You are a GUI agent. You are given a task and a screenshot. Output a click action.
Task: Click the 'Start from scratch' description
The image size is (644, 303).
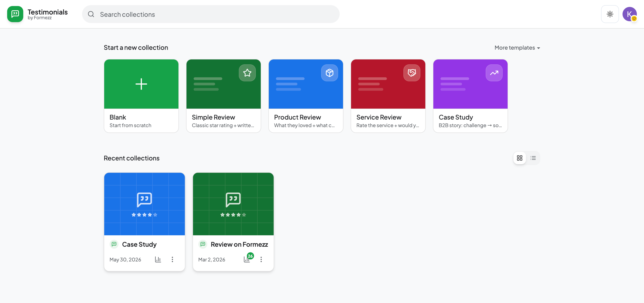pyautogui.click(x=130, y=125)
